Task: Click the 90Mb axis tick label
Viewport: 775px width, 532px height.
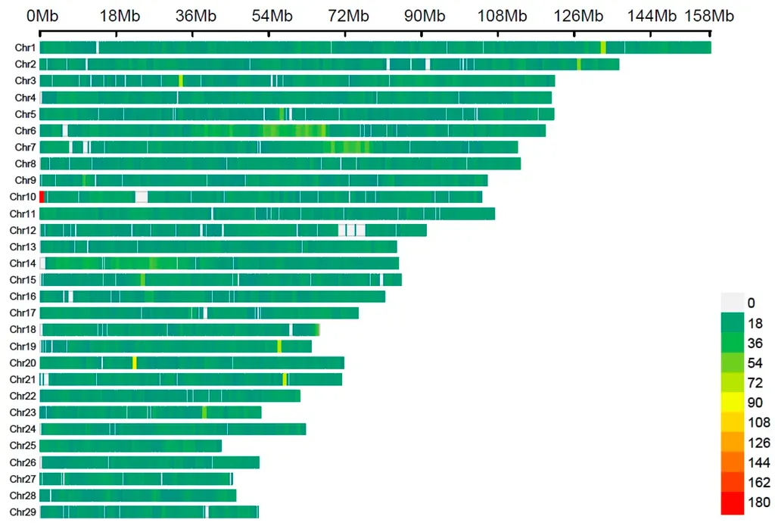Action: [425, 16]
